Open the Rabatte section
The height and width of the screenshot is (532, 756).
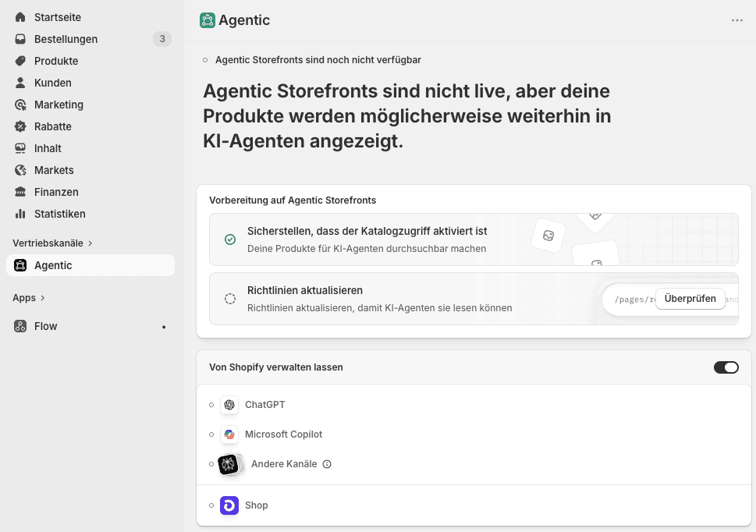pyautogui.click(x=91, y=126)
